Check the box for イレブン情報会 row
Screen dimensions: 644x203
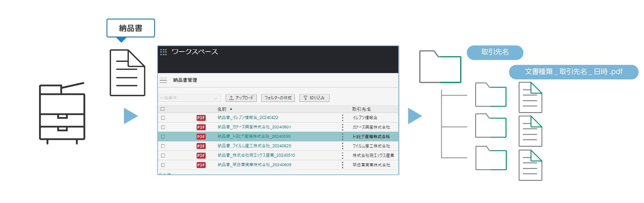(163, 118)
